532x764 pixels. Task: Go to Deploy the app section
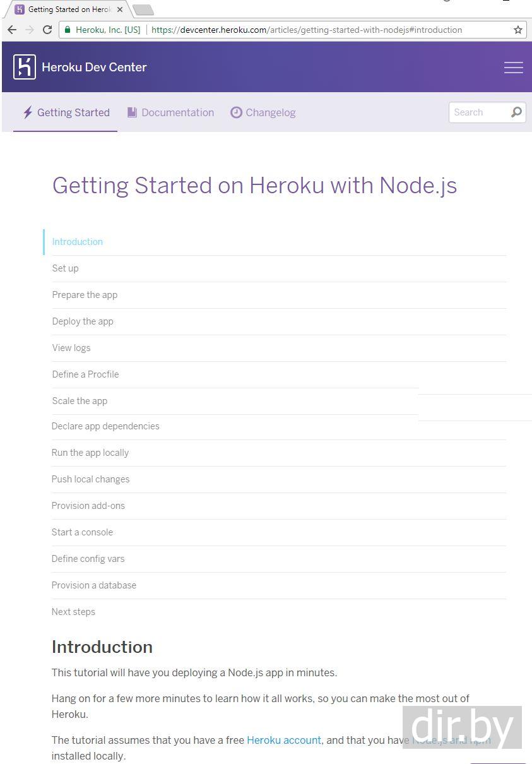point(83,321)
